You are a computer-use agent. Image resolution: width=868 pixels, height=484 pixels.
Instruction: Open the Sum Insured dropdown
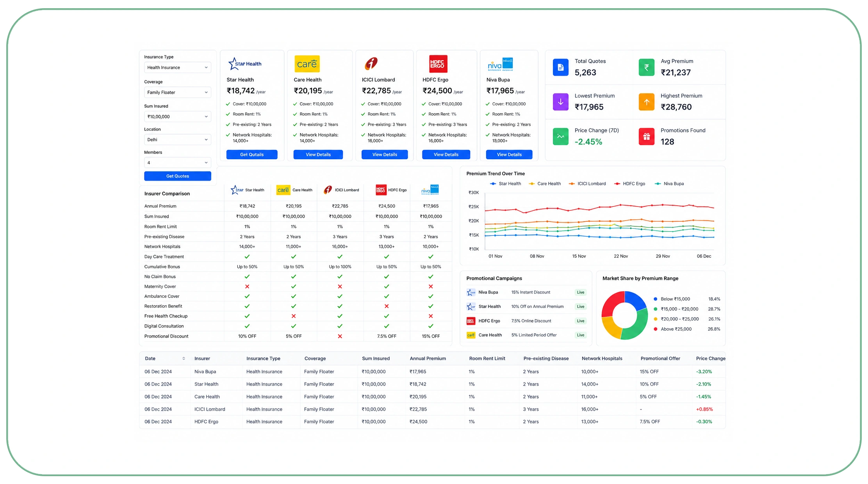click(x=178, y=117)
